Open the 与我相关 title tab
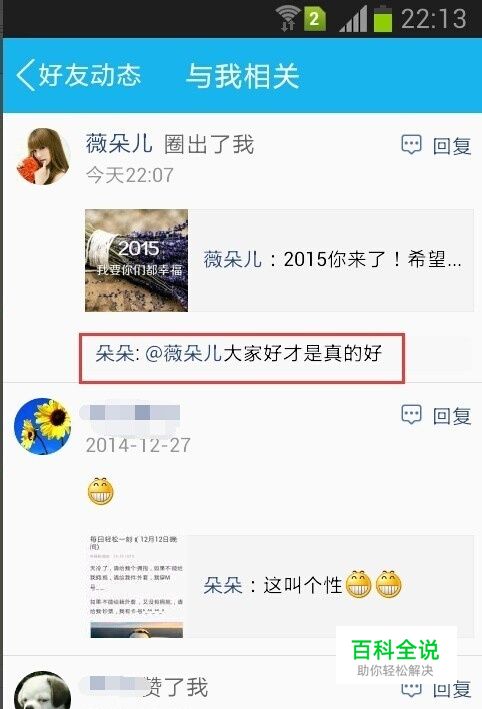This screenshot has height=709, width=482. tap(243, 76)
